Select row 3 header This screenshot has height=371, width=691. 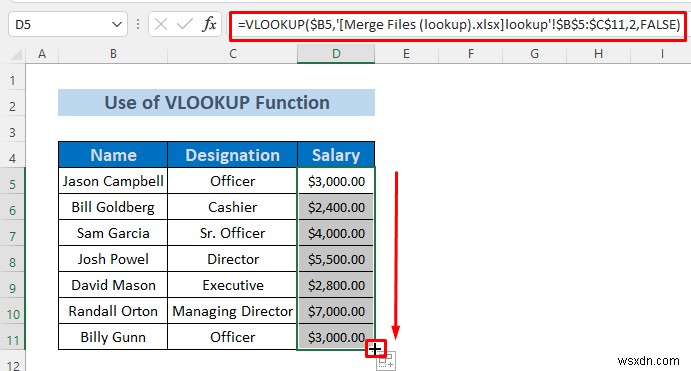tap(12, 129)
